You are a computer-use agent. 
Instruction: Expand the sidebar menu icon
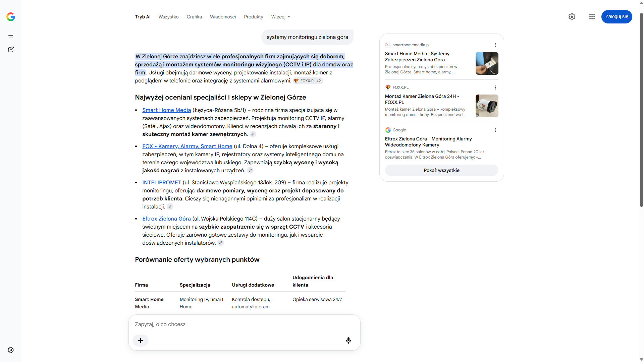tap(11, 36)
